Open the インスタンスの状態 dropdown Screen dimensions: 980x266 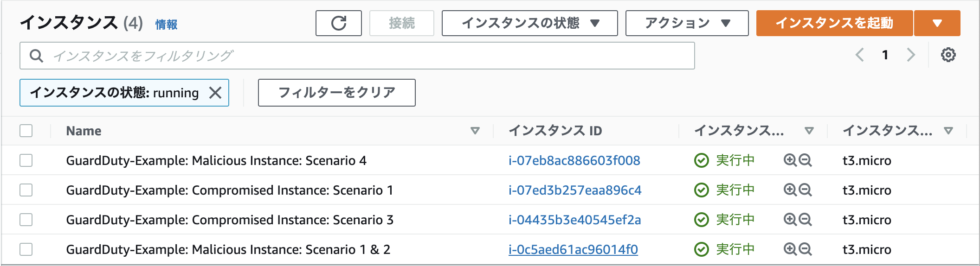[529, 23]
